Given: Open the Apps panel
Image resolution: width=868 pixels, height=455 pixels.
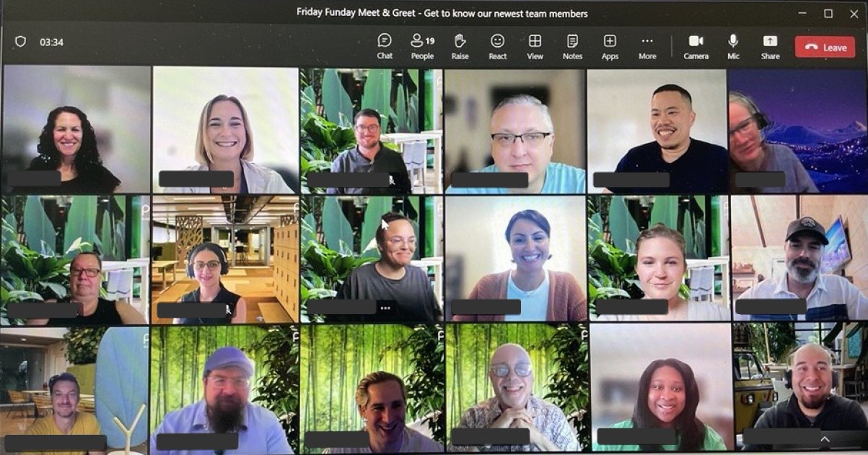Looking at the screenshot, I should coord(610,47).
